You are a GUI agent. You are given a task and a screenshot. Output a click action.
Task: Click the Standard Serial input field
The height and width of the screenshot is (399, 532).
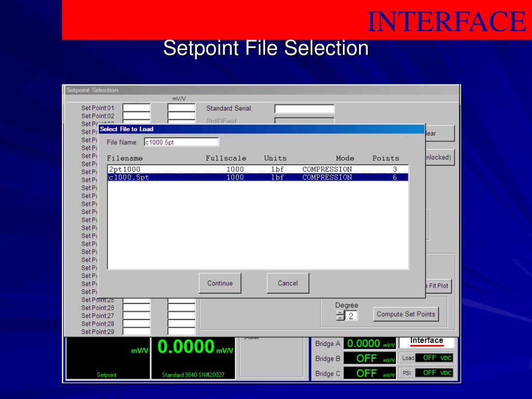304,109
